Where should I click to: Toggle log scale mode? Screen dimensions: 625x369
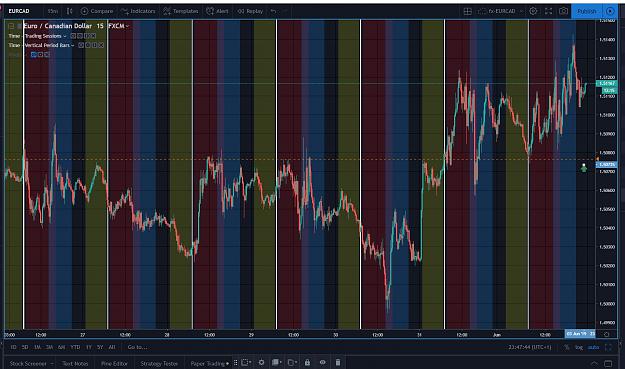tap(578, 347)
